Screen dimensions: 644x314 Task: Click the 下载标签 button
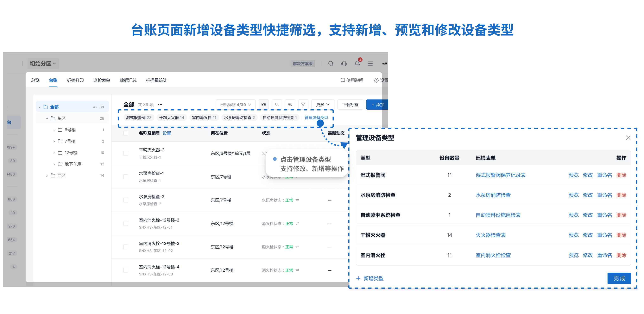(350, 105)
